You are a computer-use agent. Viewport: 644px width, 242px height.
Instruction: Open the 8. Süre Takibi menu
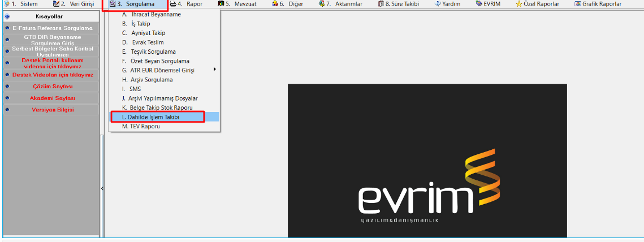coord(398,4)
